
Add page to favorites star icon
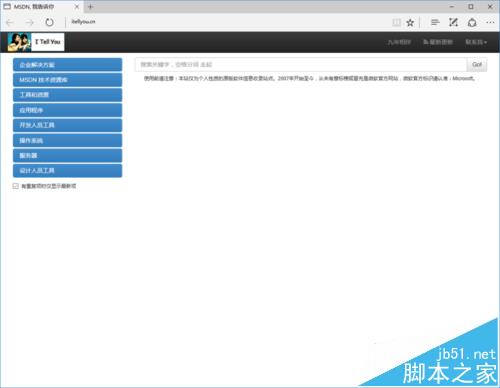click(x=410, y=22)
